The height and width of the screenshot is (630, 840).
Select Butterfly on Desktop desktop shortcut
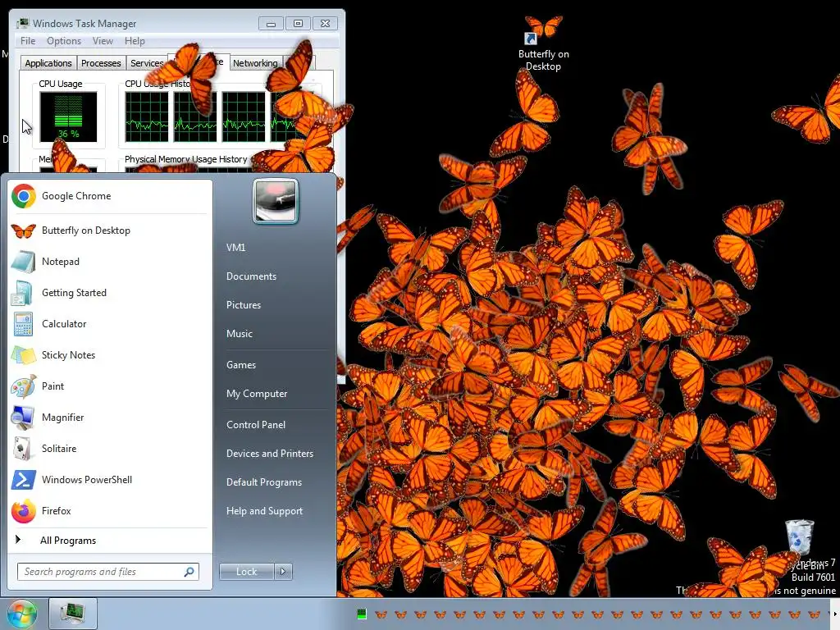click(x=543, y=44)
